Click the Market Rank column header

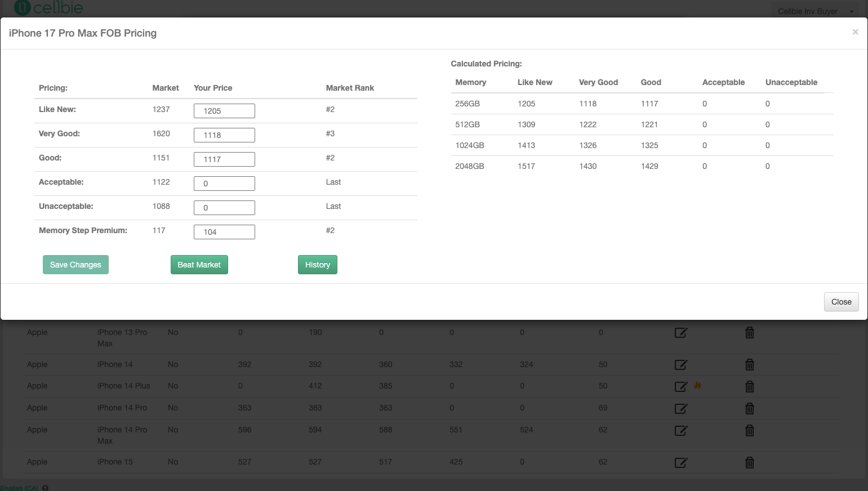(x=350, y=88)
